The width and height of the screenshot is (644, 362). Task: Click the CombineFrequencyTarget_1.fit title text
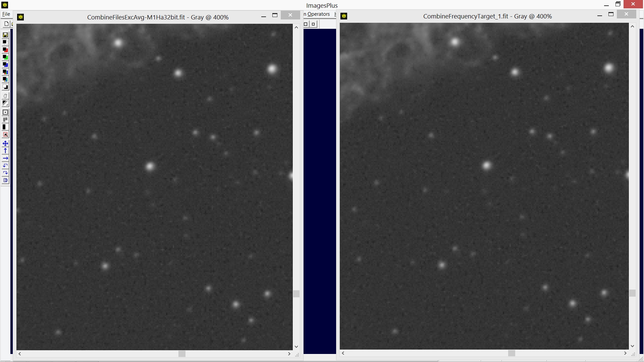pyautogui.click(x=487, y=16)
